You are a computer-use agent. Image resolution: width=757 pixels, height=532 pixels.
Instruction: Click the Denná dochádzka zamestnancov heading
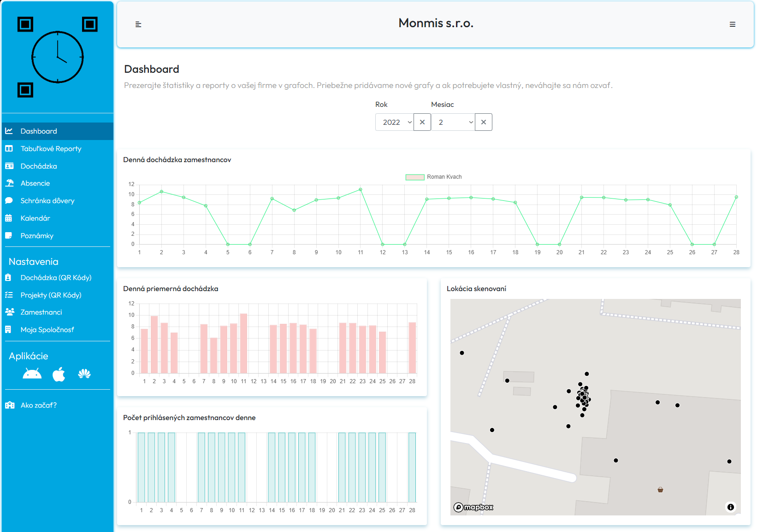click(x=177, y=160)
